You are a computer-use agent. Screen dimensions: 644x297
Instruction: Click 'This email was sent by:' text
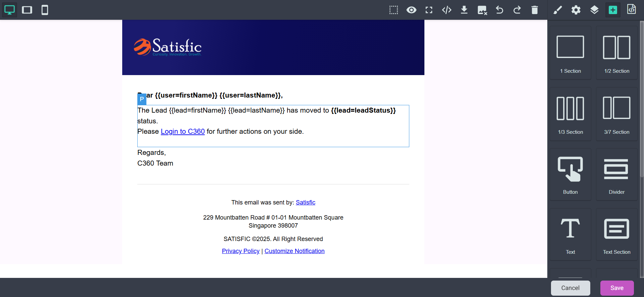(x=263, y=202)
